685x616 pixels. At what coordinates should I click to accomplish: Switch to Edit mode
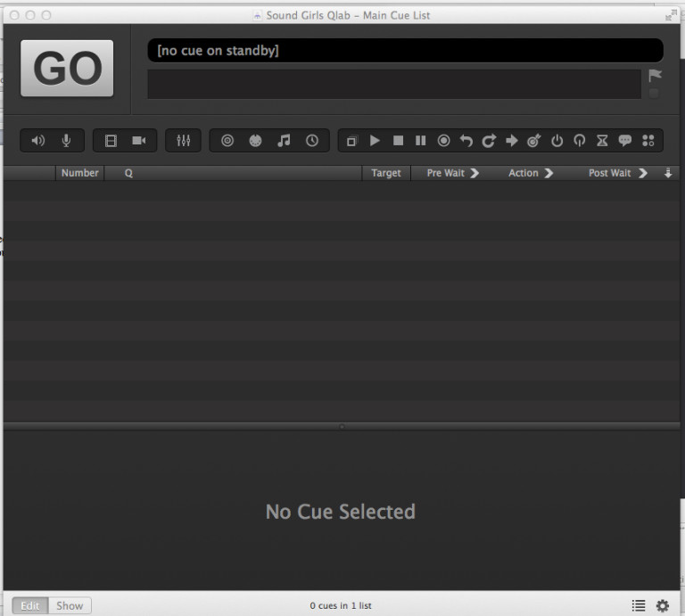click(x=30, y=605)
